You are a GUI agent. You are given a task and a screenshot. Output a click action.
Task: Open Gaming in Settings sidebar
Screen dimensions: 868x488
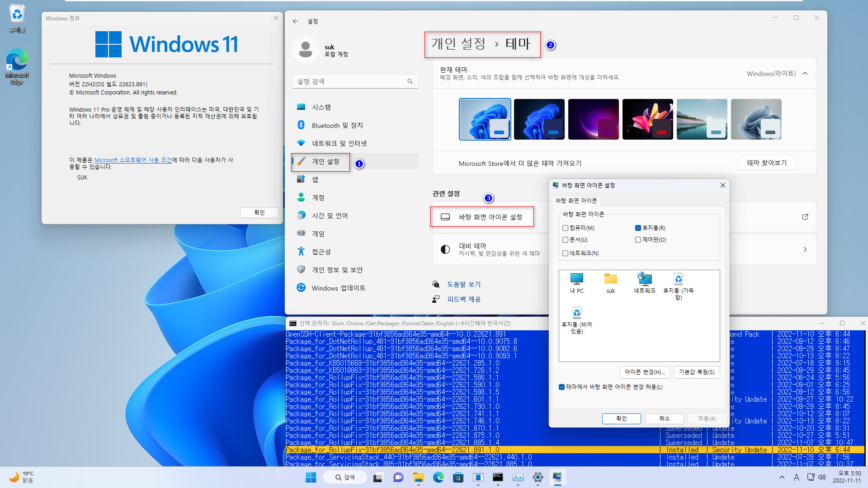click(x=355, y=234)
